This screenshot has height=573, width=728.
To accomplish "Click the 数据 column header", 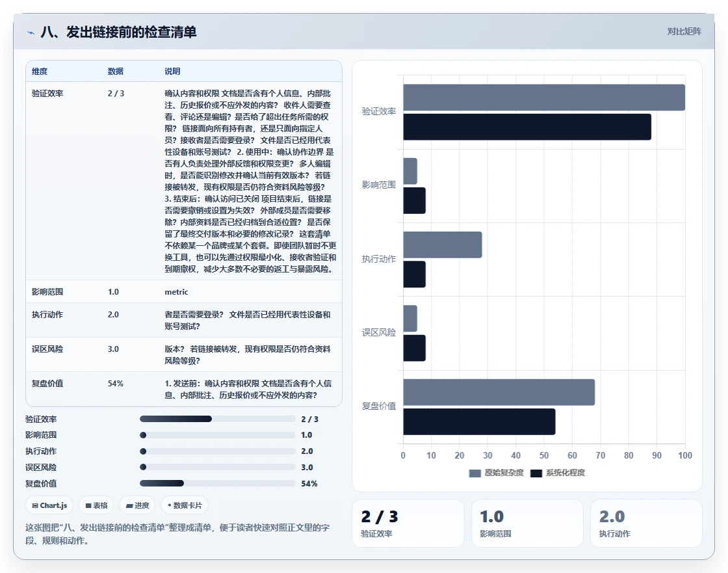I will point(116,71).
